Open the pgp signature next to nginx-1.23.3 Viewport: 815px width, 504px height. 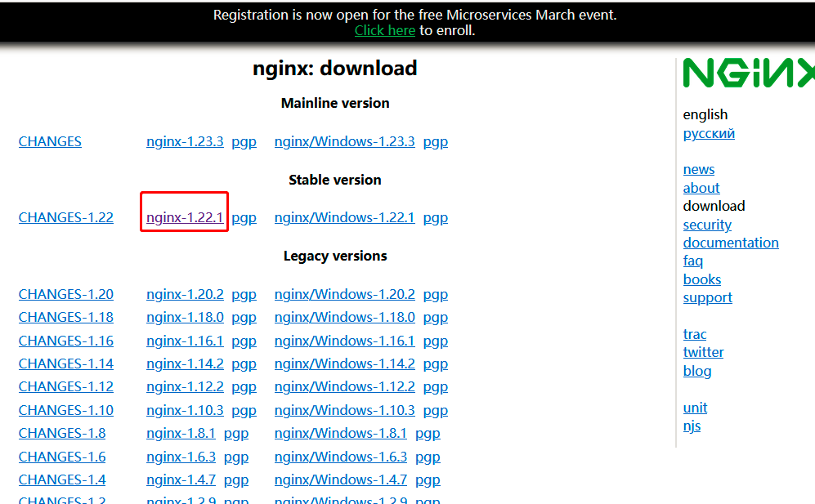[244, 142]
